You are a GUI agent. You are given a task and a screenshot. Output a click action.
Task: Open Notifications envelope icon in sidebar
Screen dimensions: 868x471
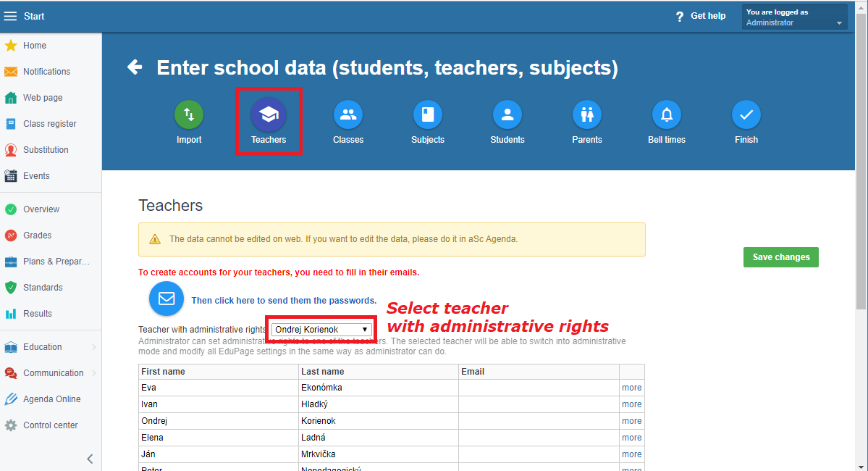11,72
